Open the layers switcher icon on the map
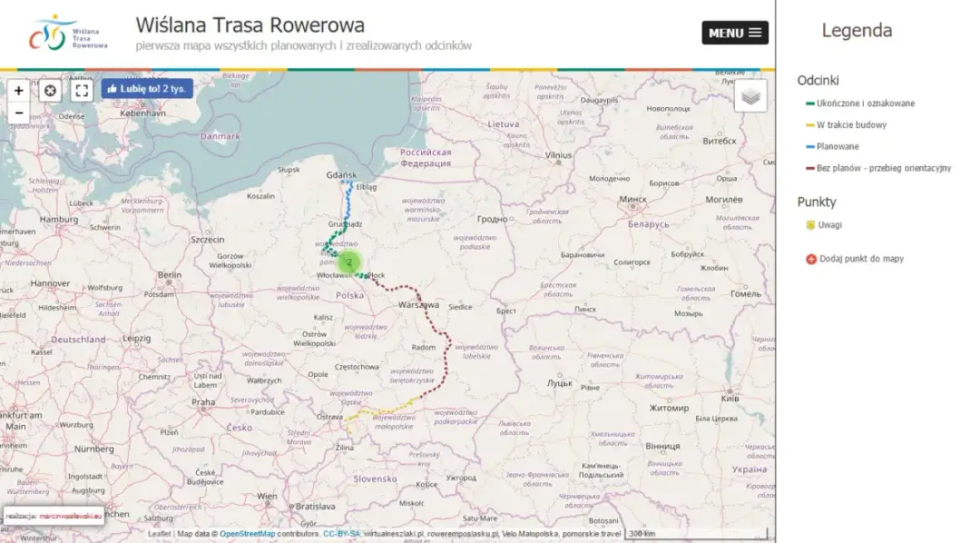 point(750,95)
